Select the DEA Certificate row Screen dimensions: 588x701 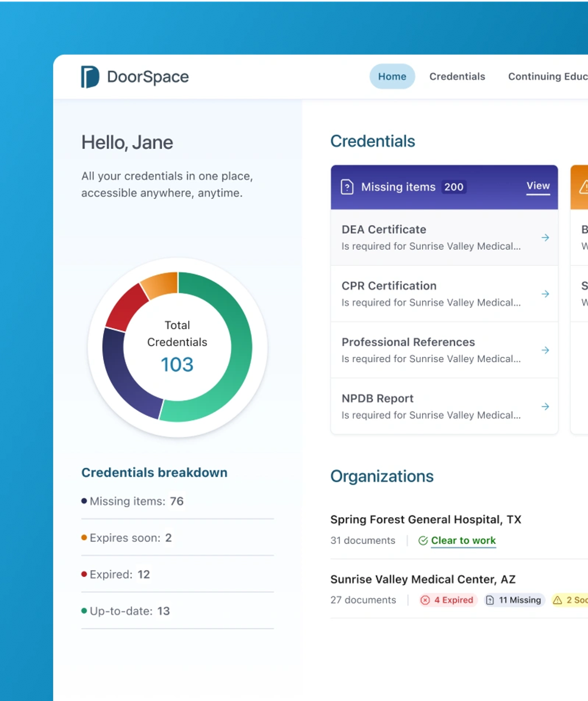point(444,237)
